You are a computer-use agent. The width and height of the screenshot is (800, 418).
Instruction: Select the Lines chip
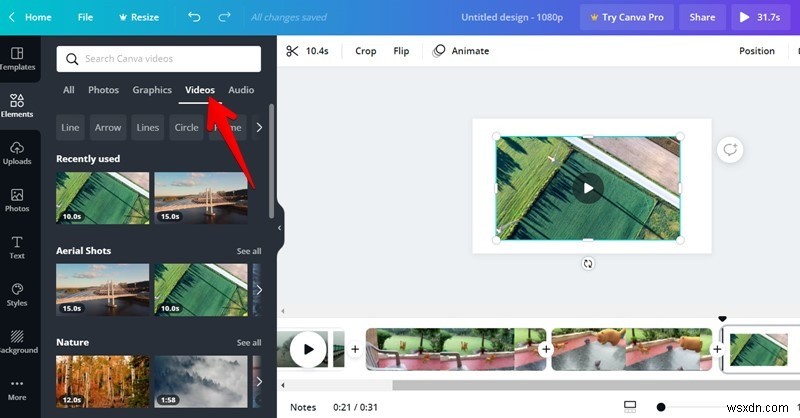click(147, 127)
